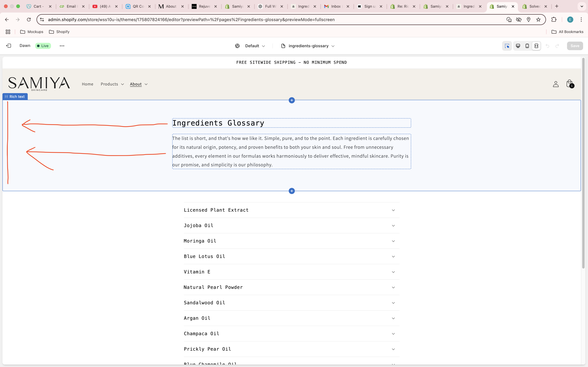Open the account login icon

(555, 84)
